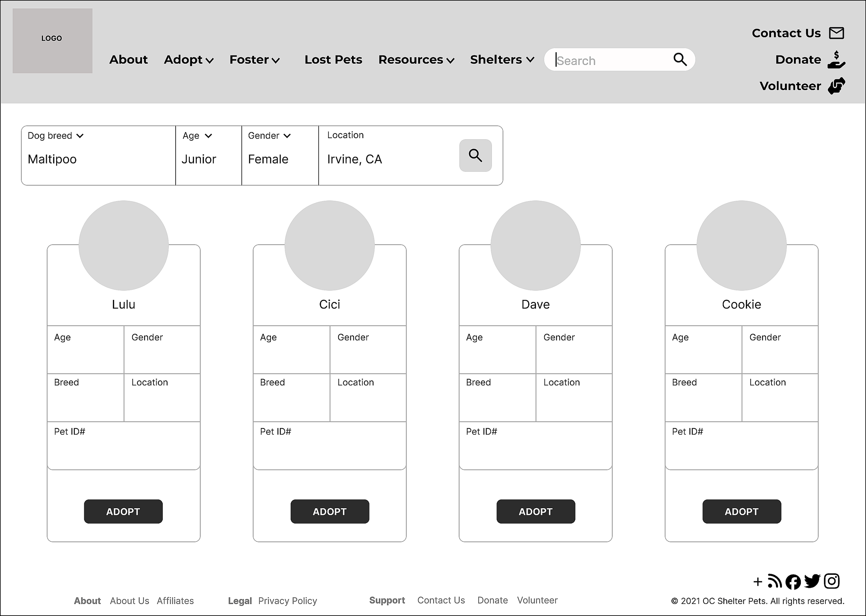
Task: Open the Adopt navigation menu
Action: point(188,60)
